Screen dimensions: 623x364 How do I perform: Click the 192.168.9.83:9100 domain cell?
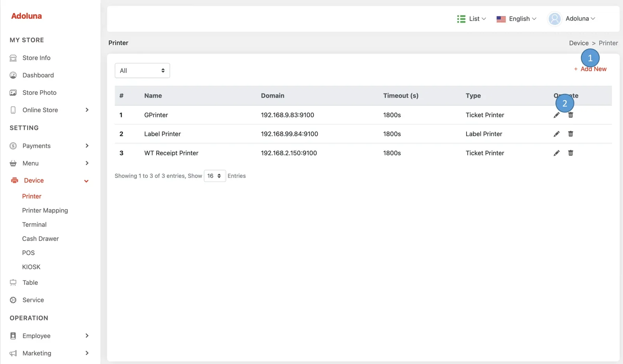pyautogui.click(x=287, y=115)
